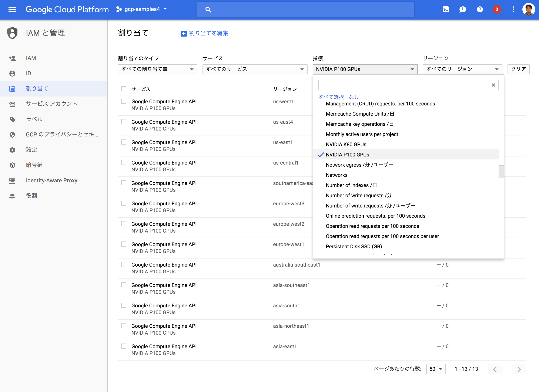539x392 pixels.
Task: Select all quota rows with header checkbox
Action: click(x=124, y=89)
